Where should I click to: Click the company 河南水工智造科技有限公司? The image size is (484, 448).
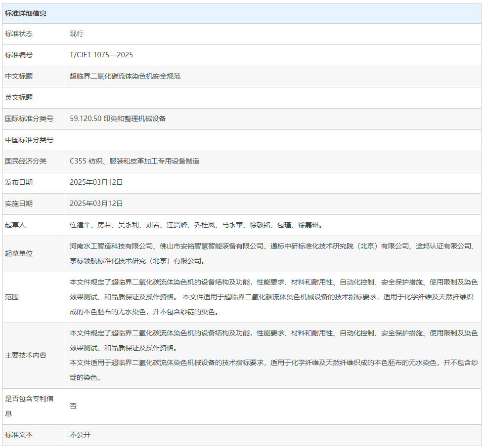(x=111, y=246)
